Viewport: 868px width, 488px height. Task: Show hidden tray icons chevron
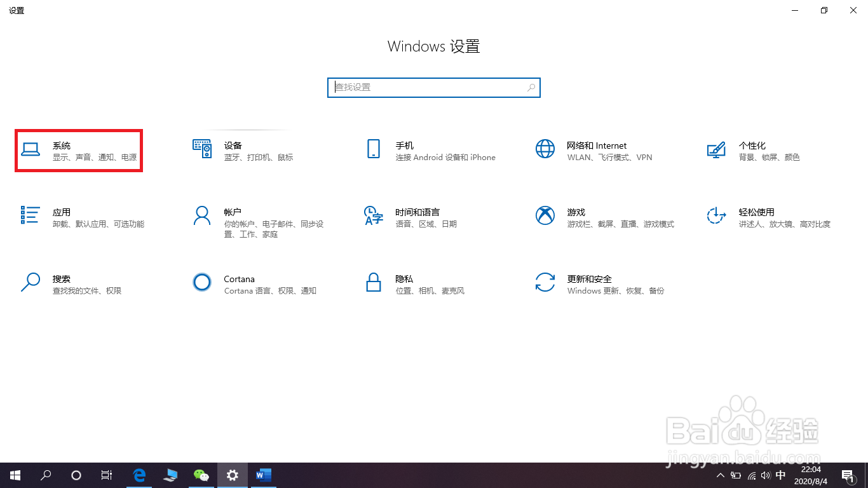(x=721, y=475)
